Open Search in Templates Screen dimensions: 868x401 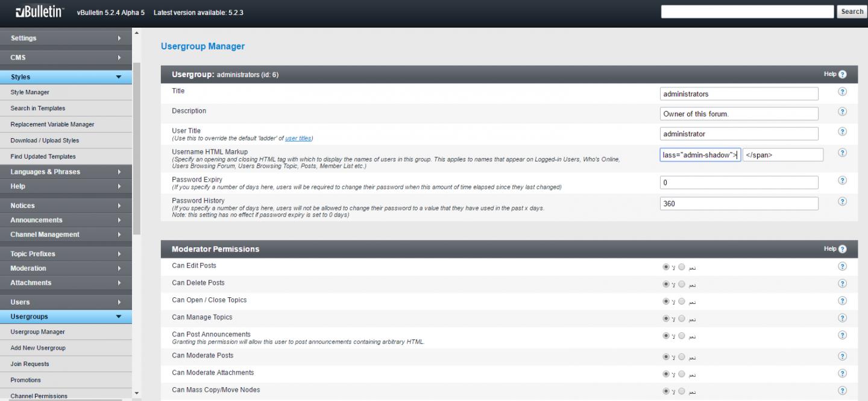66,109
